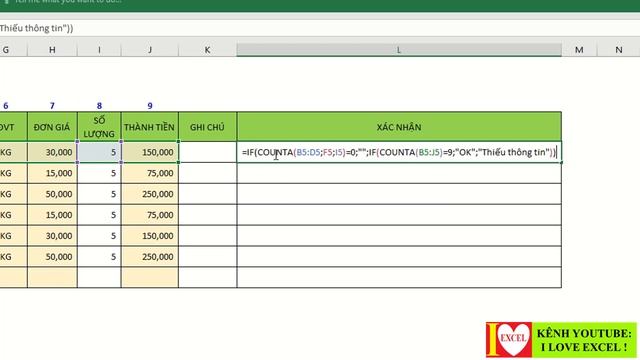Click the THÀNH TIỀN header cell
The image size is (640, 360).
(x=150, y=127)
